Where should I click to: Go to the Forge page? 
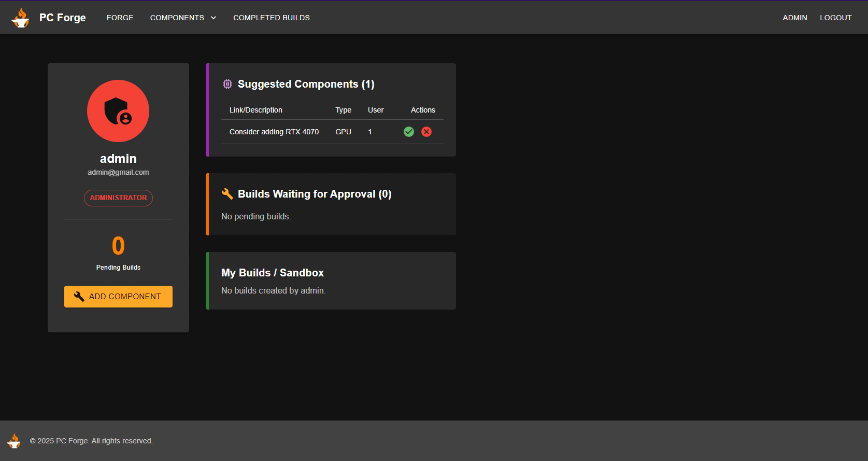pyautogui.click(x=120, y=18)
